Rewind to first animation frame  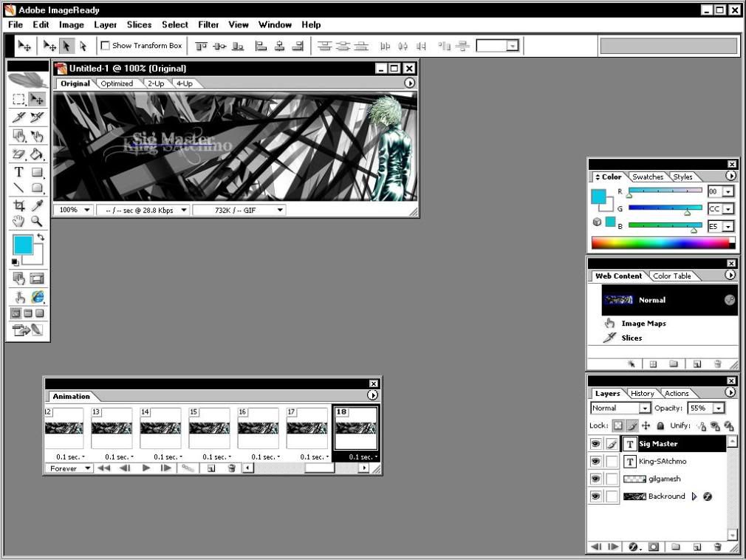(x=103, y=468)
